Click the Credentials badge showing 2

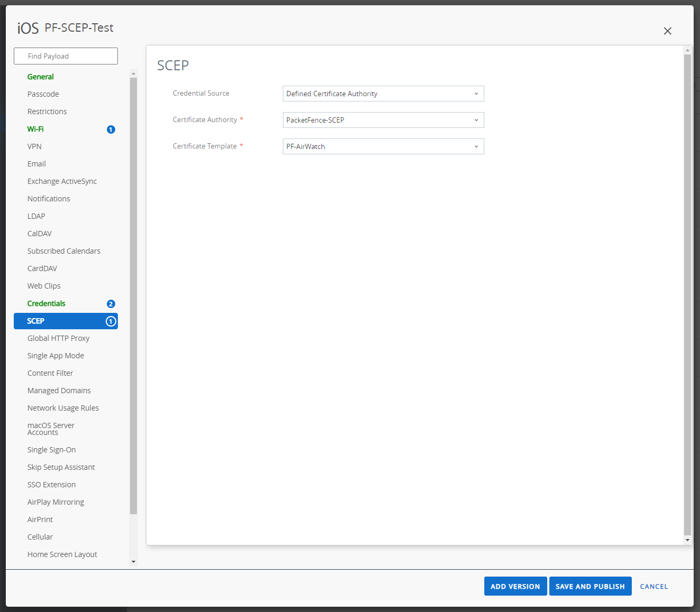[x=111, y=304]
